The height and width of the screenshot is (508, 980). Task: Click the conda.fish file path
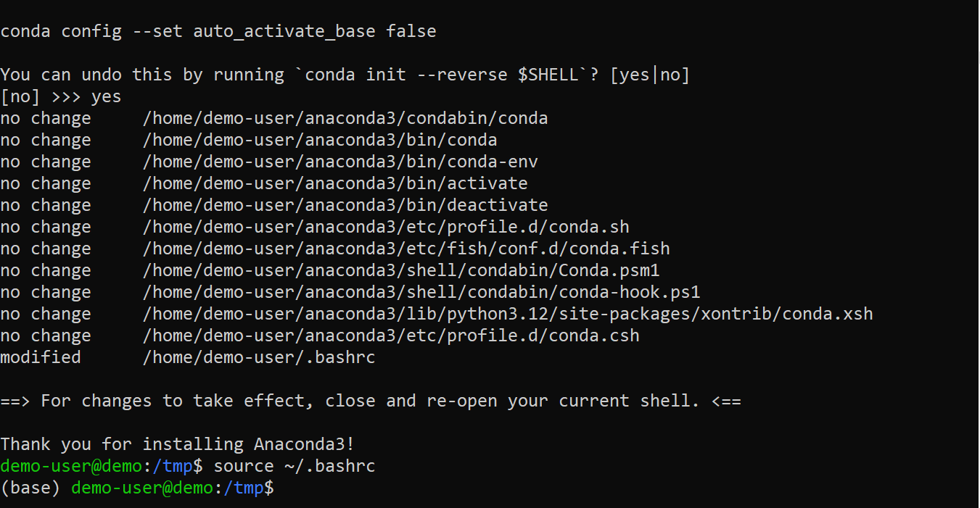406,249
